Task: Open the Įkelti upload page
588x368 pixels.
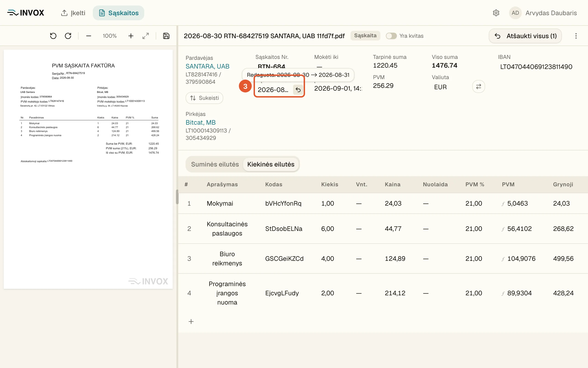Action: click(73, 13)
